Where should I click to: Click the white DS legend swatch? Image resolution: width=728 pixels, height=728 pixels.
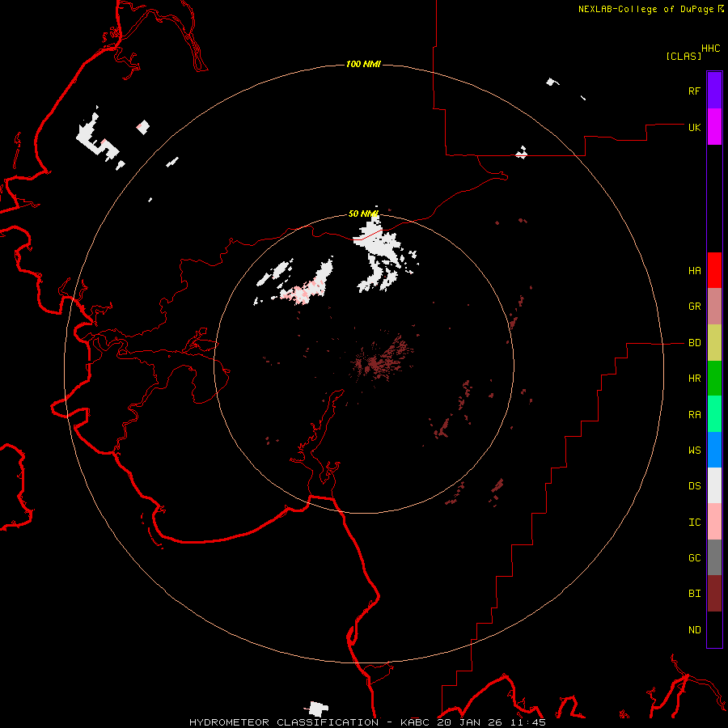pyautogui.click(x=714, y=485)
